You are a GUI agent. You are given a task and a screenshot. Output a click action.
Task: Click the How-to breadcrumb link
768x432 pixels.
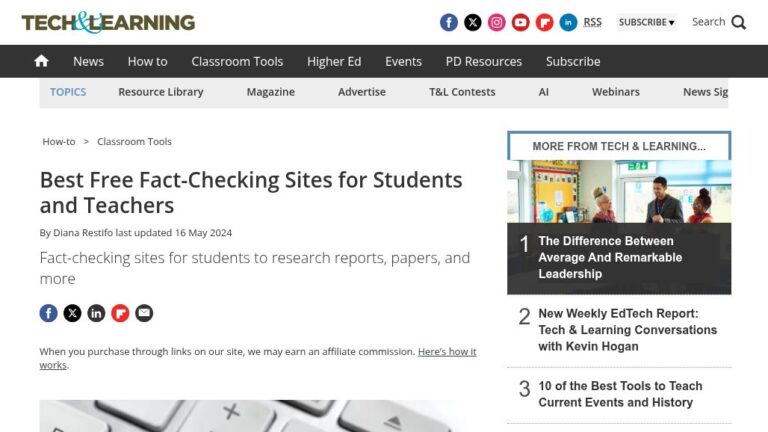[58, 142]
